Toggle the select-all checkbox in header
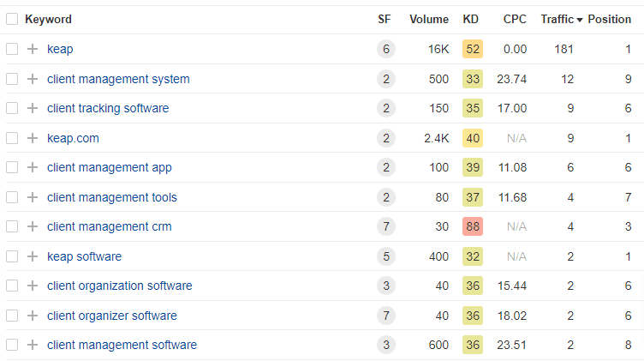Image resolution: width=644 pixels, height=361 pixels. [12, 19]
